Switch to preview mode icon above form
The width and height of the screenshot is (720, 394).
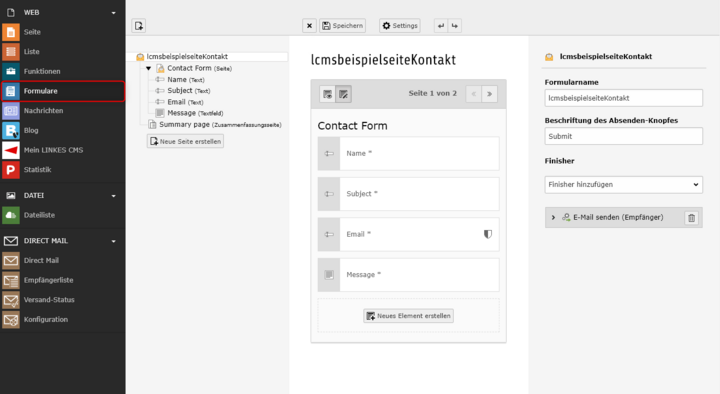coord(327,94)
